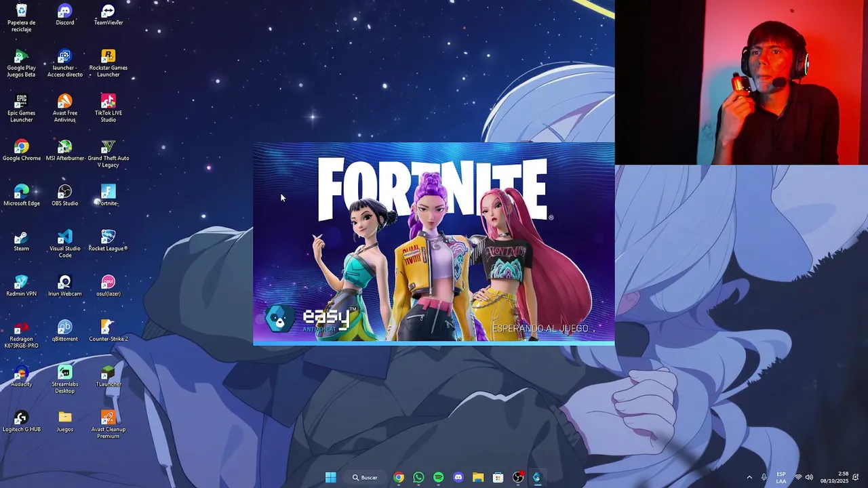Screen dimensions: 868x488
Task: Open the Wi-Fi network tray icon
Action: tap(798, 477)
